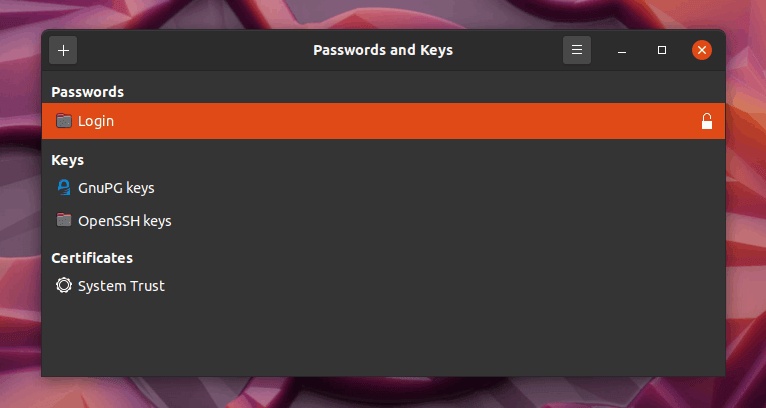This screenshot has height=408, width=766.
Task: Click the Login keyring folder icon
Action: [64, 121]
